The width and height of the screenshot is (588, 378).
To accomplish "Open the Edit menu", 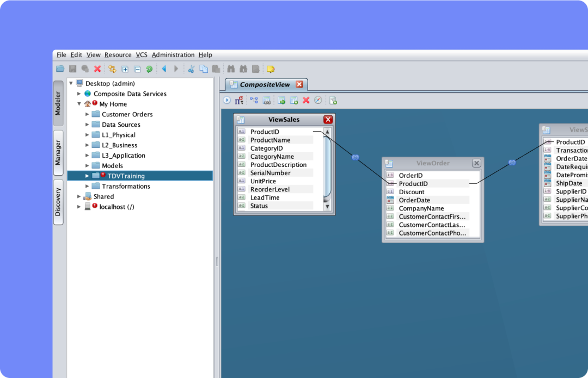I will click(76, 55).
